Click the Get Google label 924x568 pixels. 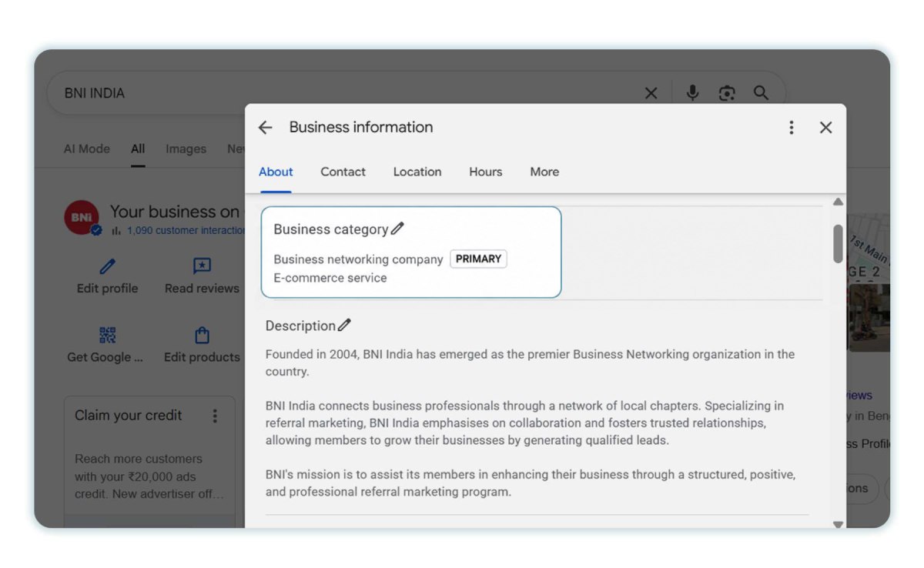click(x=105, y=357)
